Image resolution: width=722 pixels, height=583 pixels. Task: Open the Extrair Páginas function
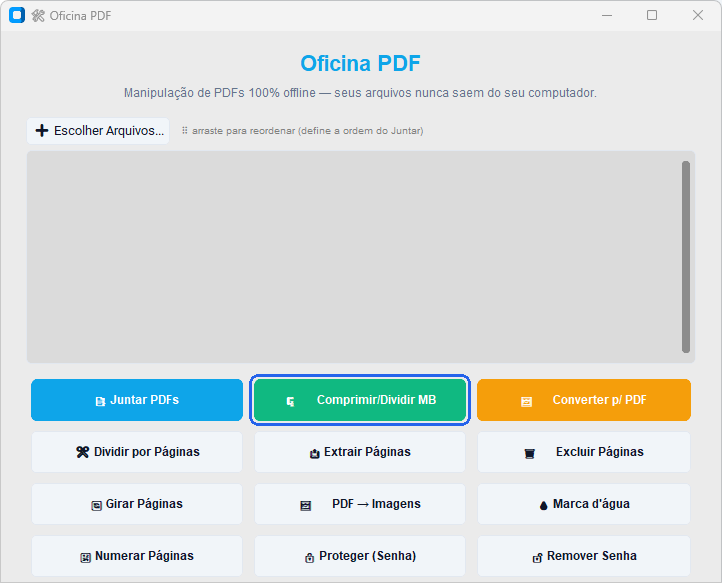click(360, 452)
